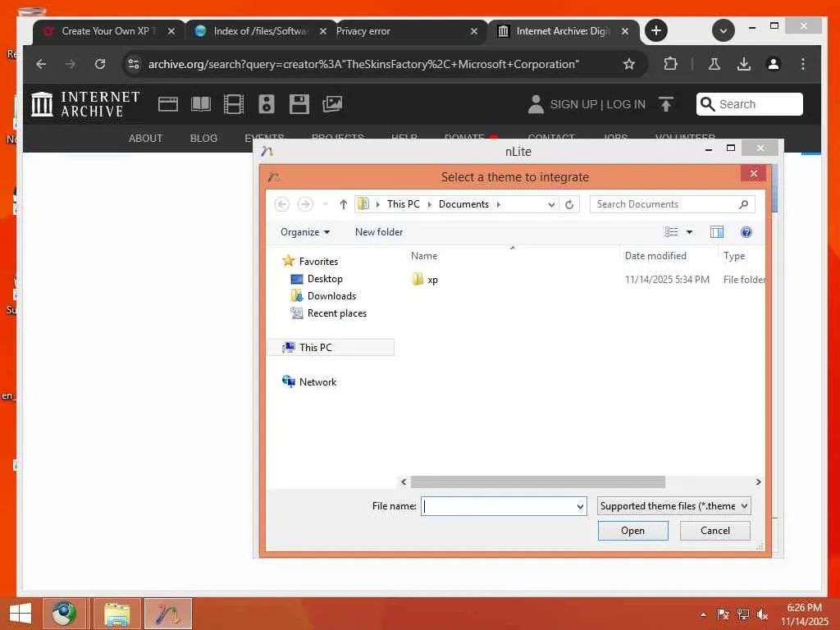840x630 pixels.
Task: View site information icon in address bar
Action: pyautogui.click(x=134, y=64)
